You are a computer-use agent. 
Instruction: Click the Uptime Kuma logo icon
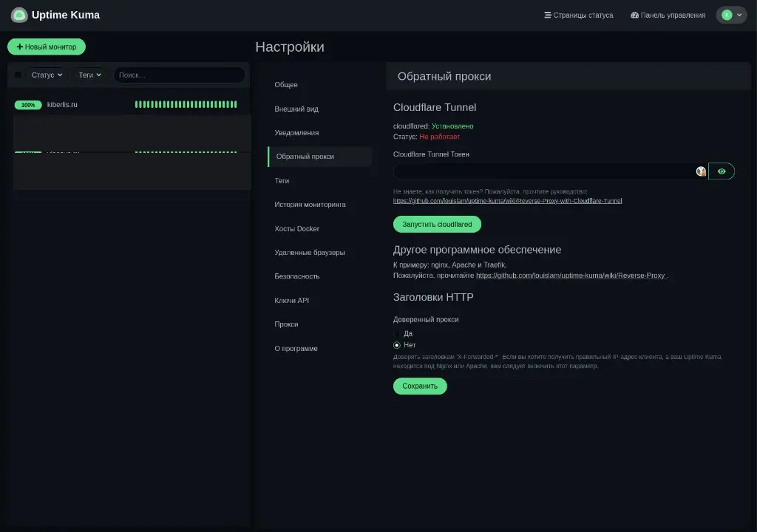[x=19, y=15]
